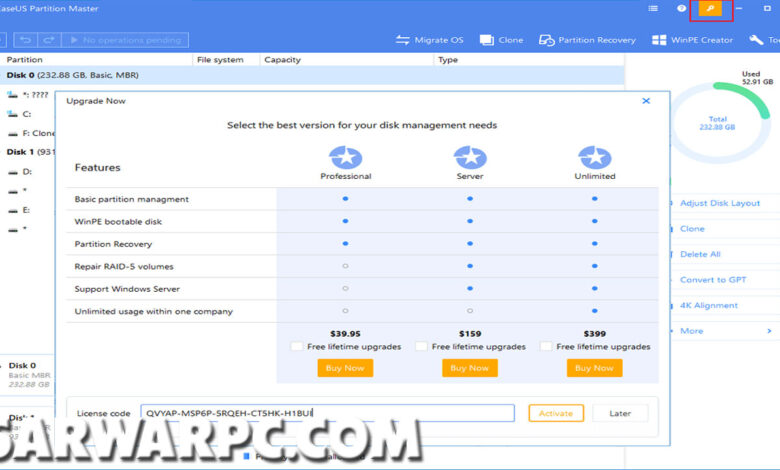Open the hamburger menu list icon
Viewport: 780px width, 470px height.
[653, 8]
